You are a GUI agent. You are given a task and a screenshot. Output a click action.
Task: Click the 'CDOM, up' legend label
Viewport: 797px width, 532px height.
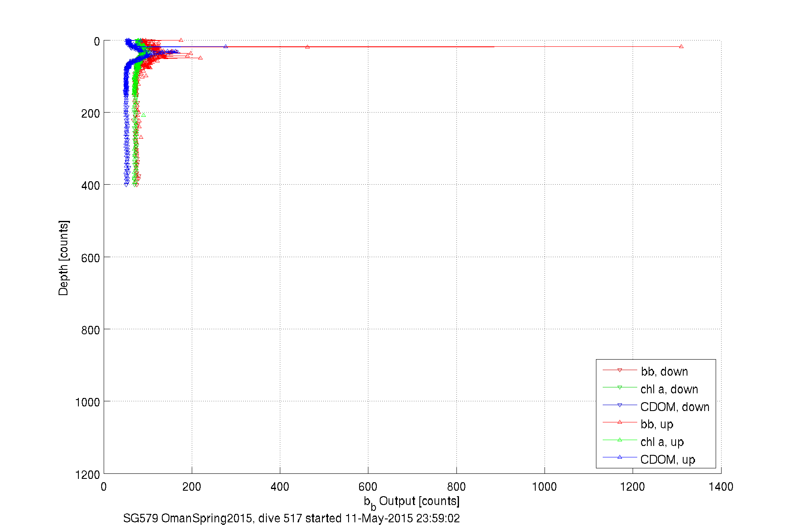click(x=668, y=459)
